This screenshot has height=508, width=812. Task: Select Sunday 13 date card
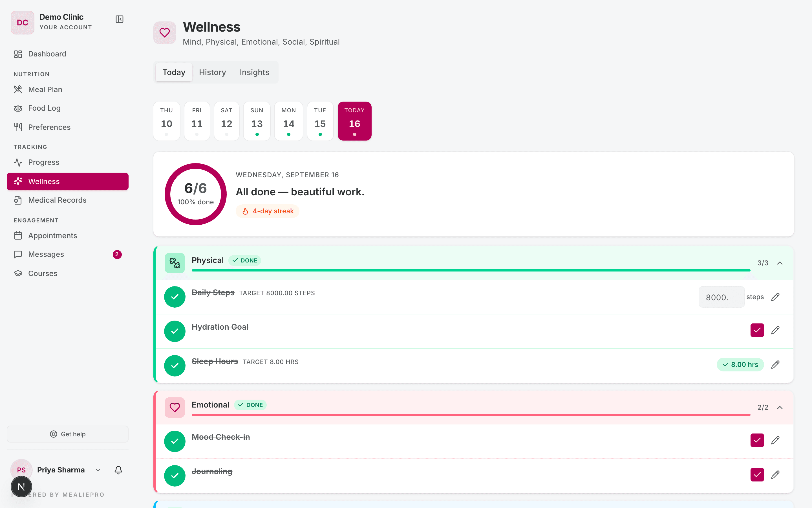[257, 121]
